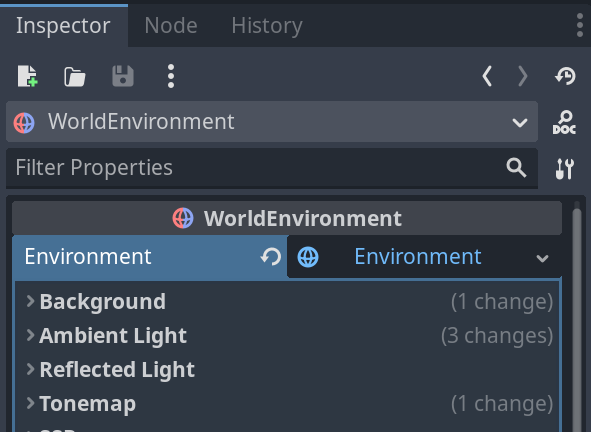The width and height of the screenshot is (591, 432).
Task: Create a new resource with the file-plus icon
Action: pyautogui.click(x=28, y=76)
